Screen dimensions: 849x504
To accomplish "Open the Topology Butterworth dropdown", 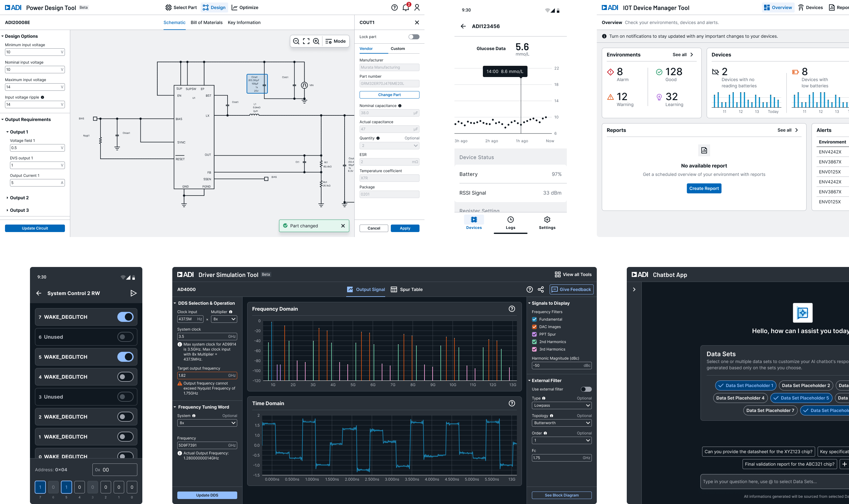I will tap(561, 423).
